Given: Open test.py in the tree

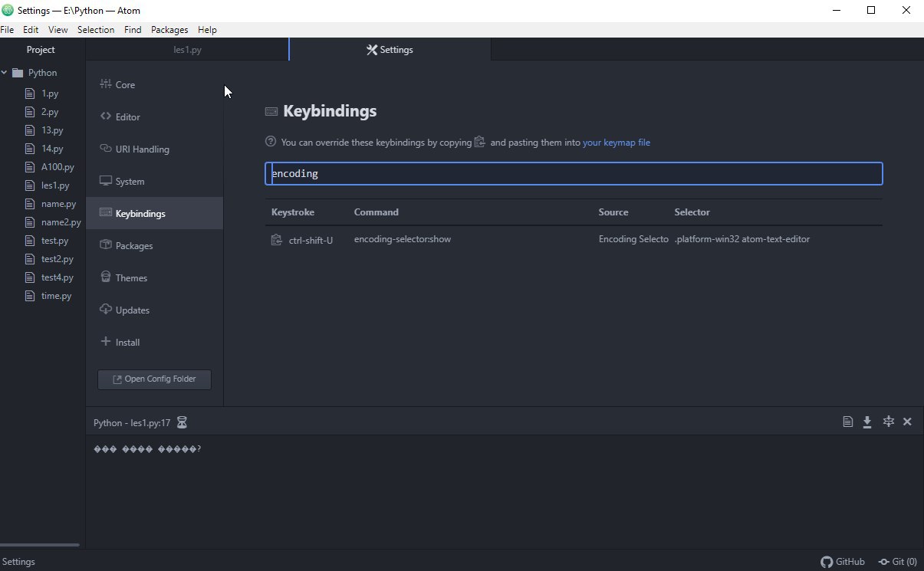Looking at the screenshot, I should click(54, 241).
